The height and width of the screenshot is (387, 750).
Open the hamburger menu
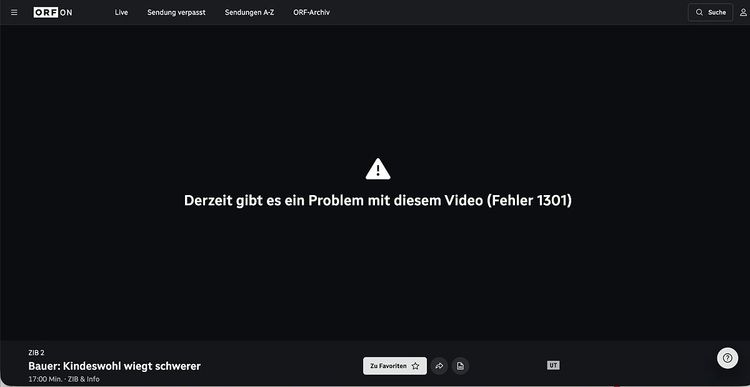pos(14,12)
